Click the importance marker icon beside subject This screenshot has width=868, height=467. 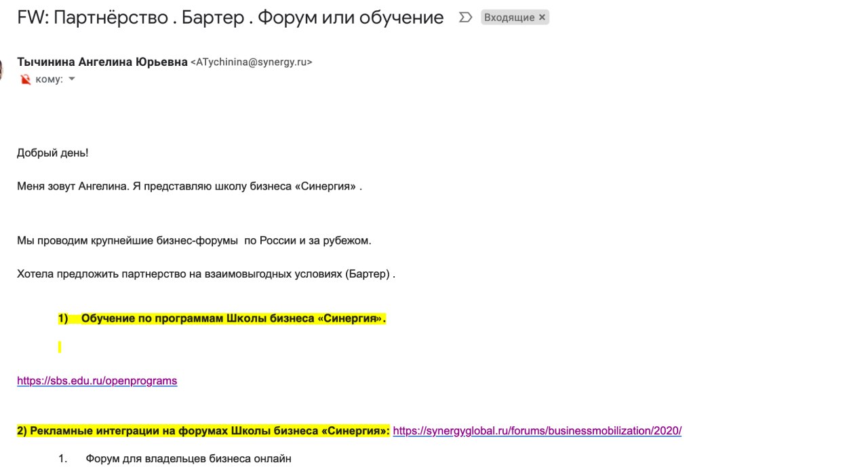(x=465, y=18)
